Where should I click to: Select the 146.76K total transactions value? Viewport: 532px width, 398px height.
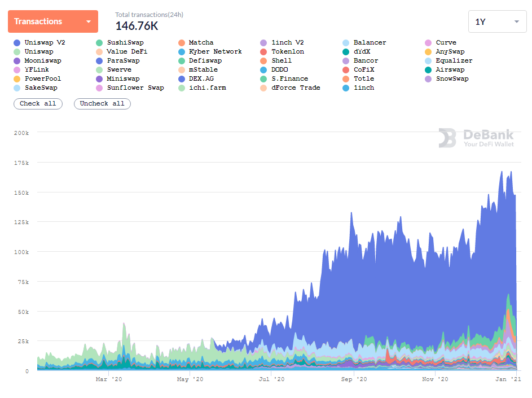[x=137, y=26]
